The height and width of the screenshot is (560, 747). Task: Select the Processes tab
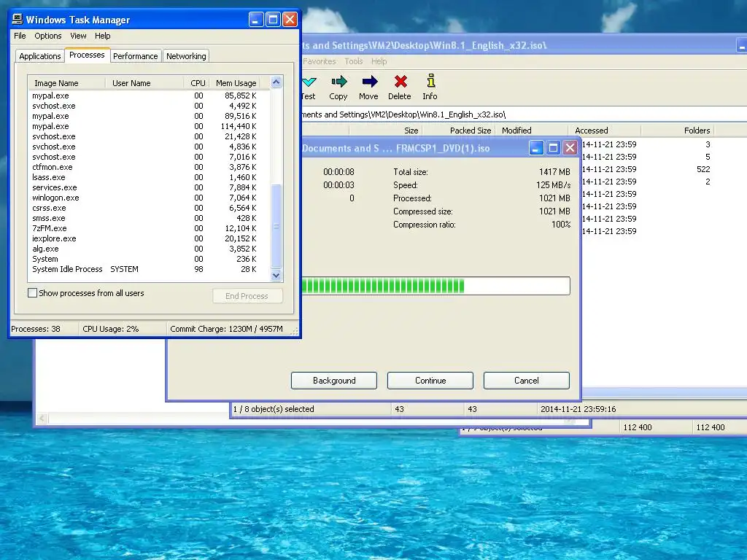87,55
